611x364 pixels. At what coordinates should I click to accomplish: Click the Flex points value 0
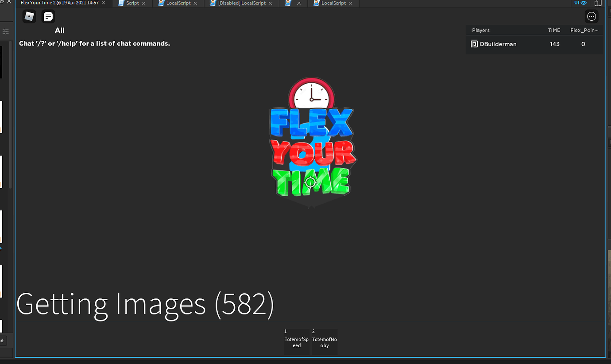tap(583, 44)
